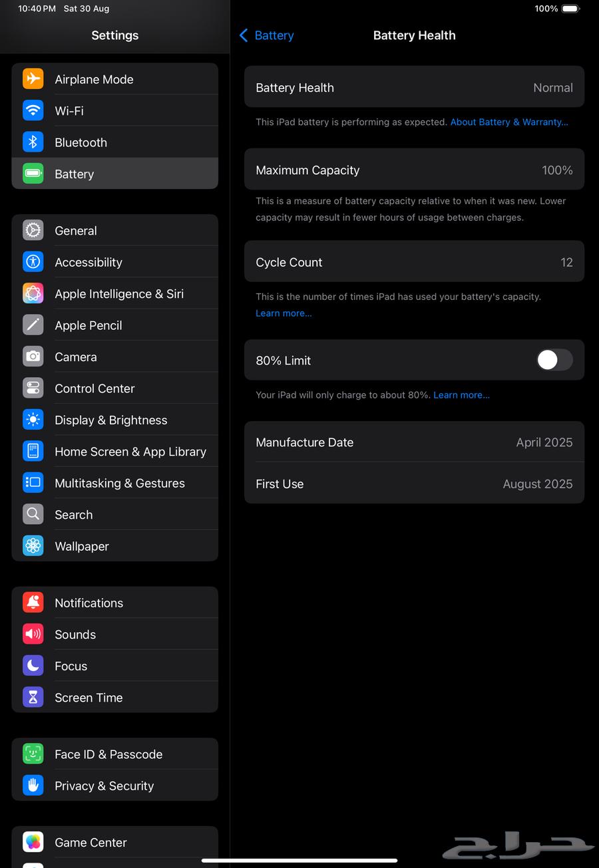This screenshot has width=599, height=868.
Task: Open Notifications in the sidebar
Action: tap(89, 603)
